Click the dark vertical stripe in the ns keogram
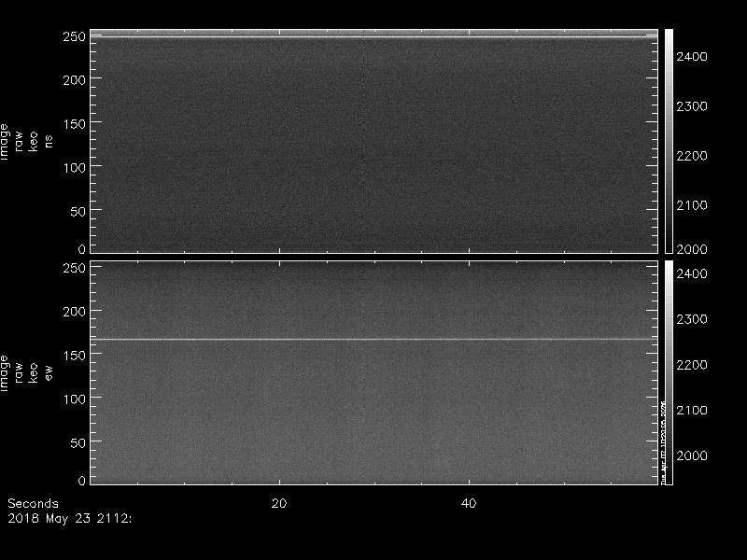747x560 pixels. tap(362, 140)
